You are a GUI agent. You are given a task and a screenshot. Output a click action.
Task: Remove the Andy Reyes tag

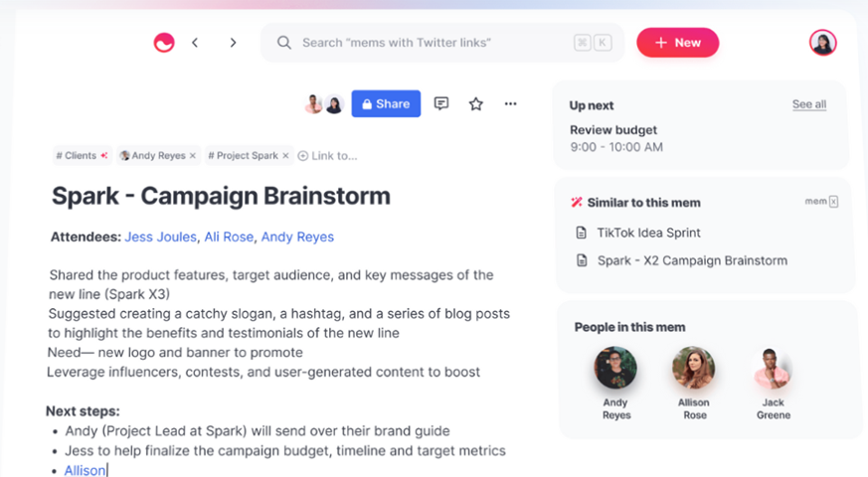pyautogui.click(x=193, y=155)
